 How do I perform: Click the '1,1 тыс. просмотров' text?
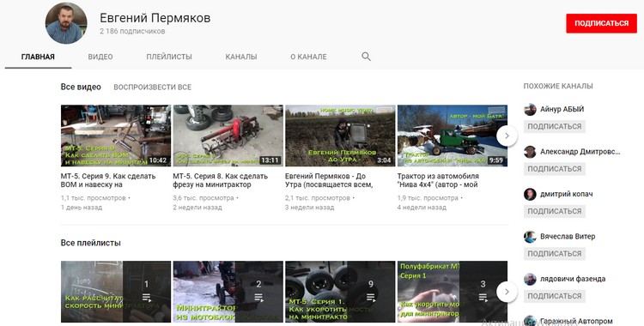(x=94, y=198)
